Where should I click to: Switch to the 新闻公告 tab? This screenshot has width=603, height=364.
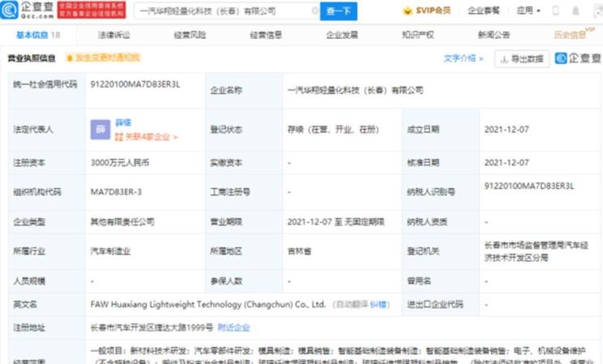494,35
